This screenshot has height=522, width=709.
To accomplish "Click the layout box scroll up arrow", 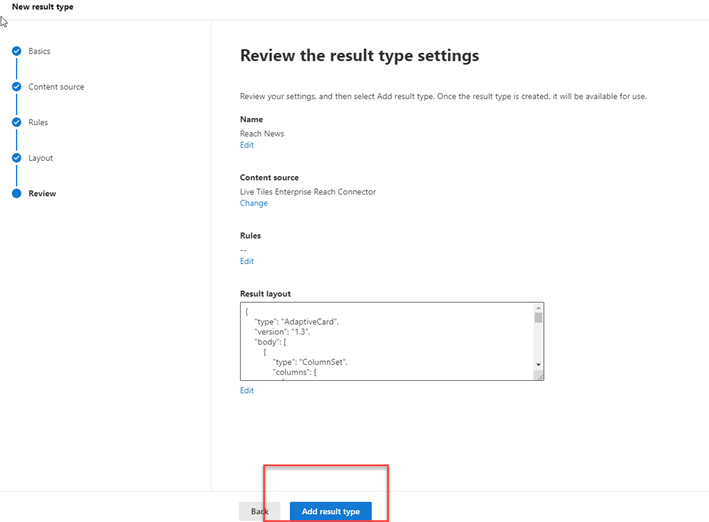I will (x=539, y=308).
